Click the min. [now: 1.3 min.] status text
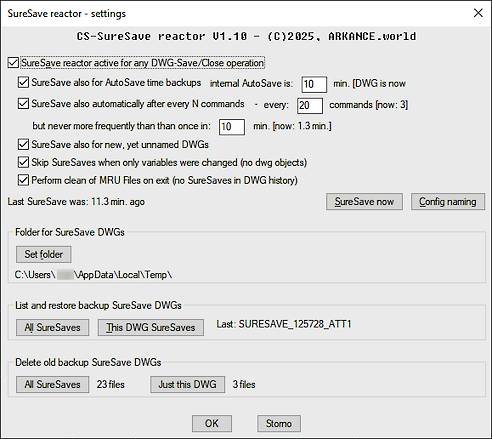 (292, 126)
